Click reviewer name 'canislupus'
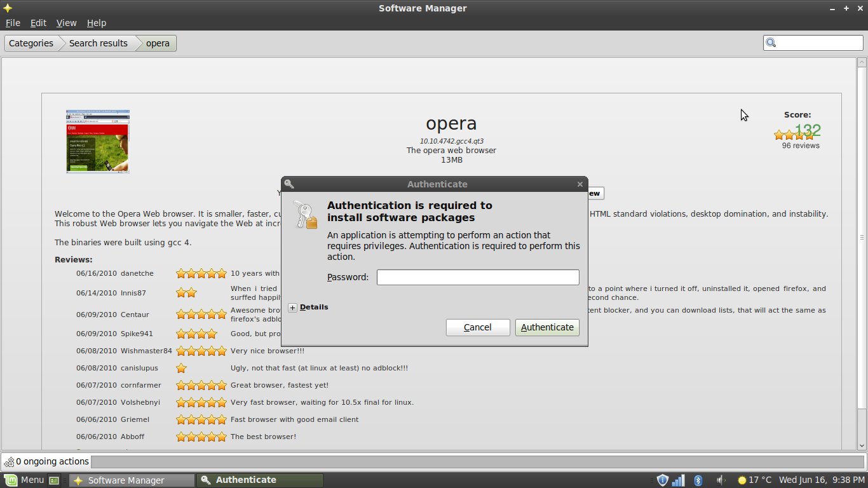The height and width of the screenshot is (488, 868). click(x=139, y=368)
